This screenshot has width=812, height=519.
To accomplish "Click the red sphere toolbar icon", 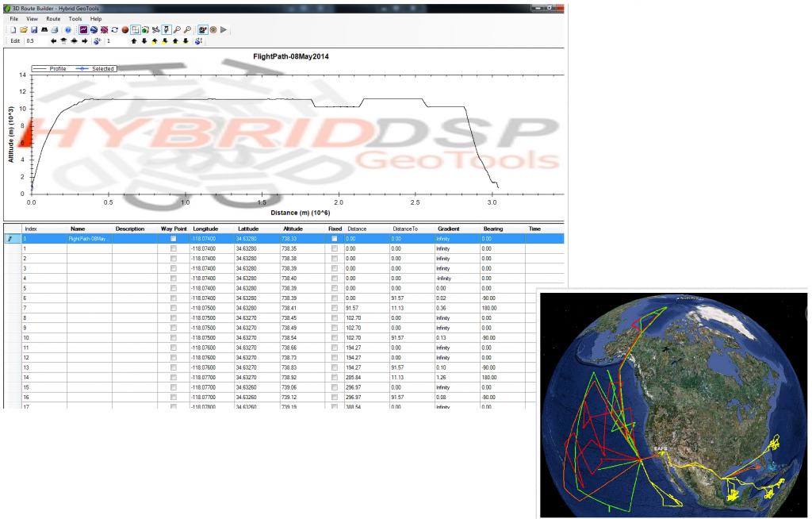I will 124,30.
